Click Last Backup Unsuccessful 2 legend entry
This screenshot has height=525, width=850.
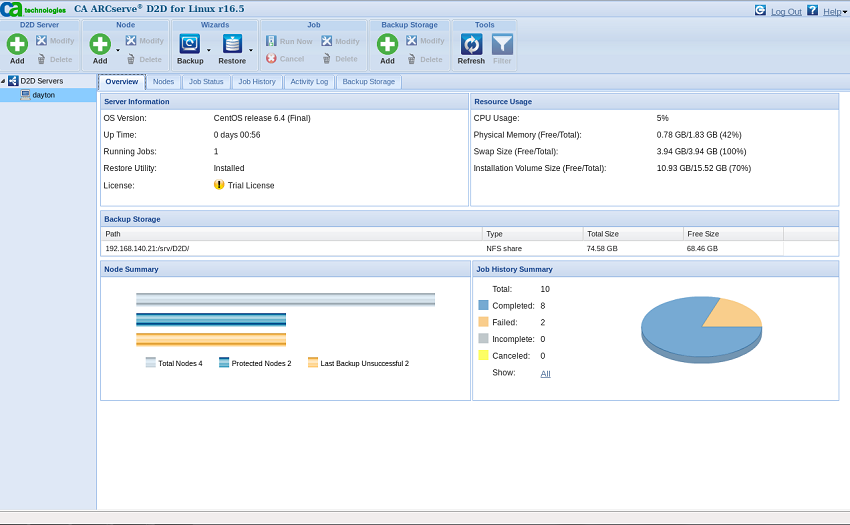click(358, 363)
